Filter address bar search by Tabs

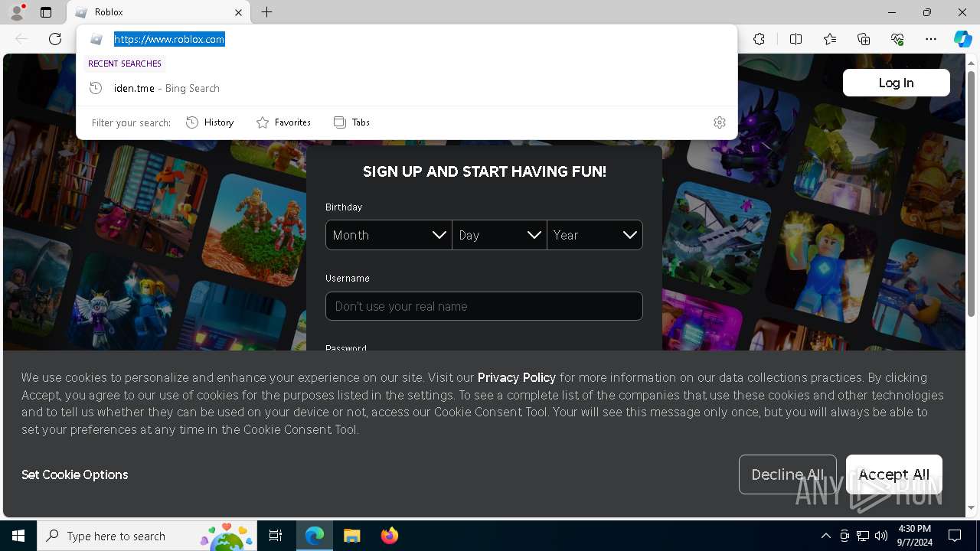351,122
